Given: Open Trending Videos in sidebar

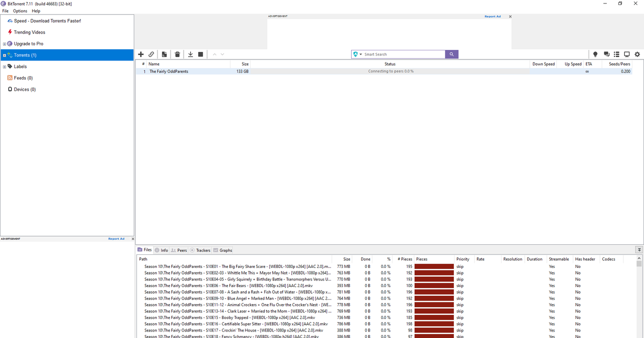Looking at the screenshot, I should coord(30,32).
